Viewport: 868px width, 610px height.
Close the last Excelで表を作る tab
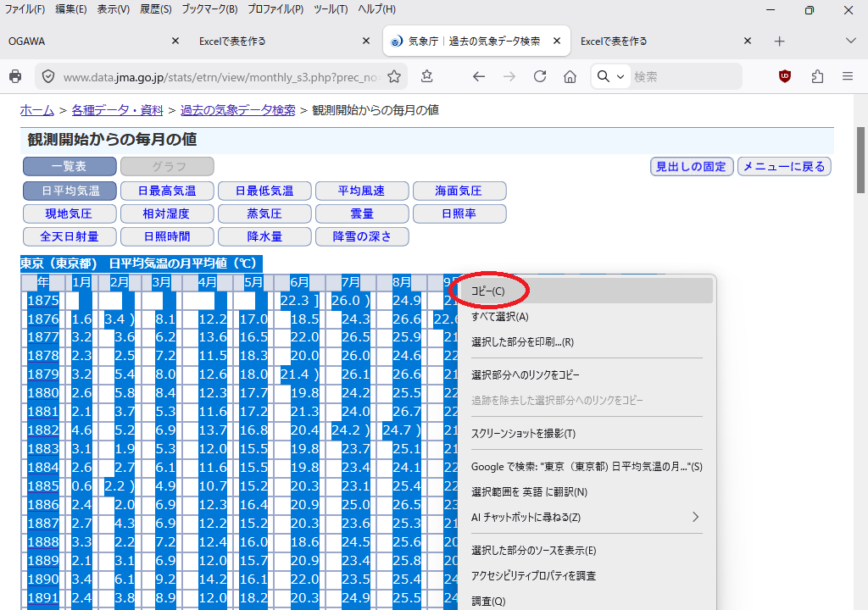tap(748, 41)
